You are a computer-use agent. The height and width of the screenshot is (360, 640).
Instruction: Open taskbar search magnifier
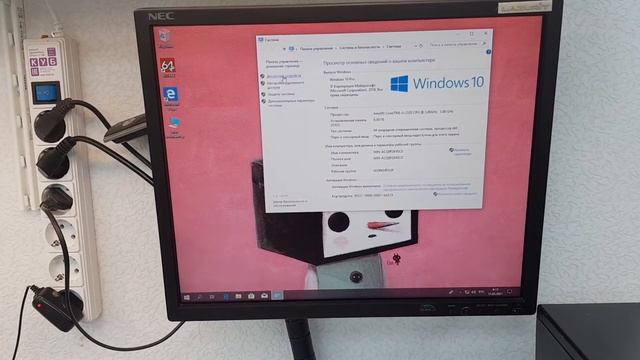click(x=199, y=297)
